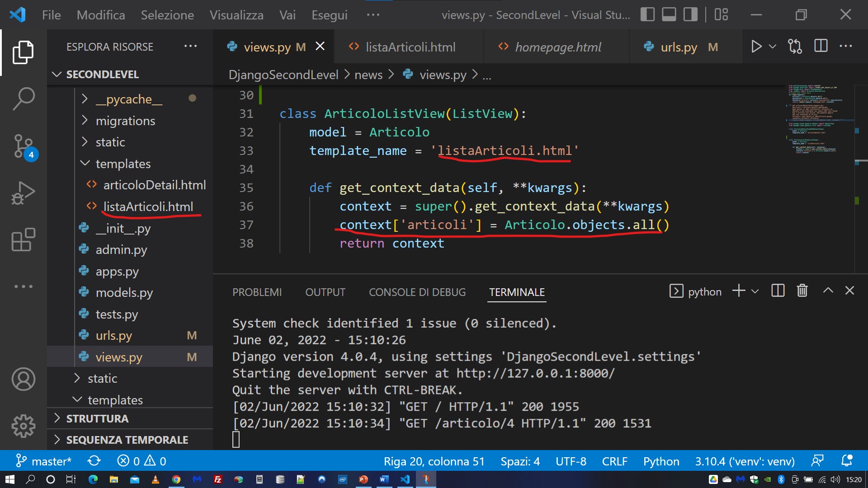Create a new terminal with plus icon
Screen dimensions: 868x488
coord(739,291)
